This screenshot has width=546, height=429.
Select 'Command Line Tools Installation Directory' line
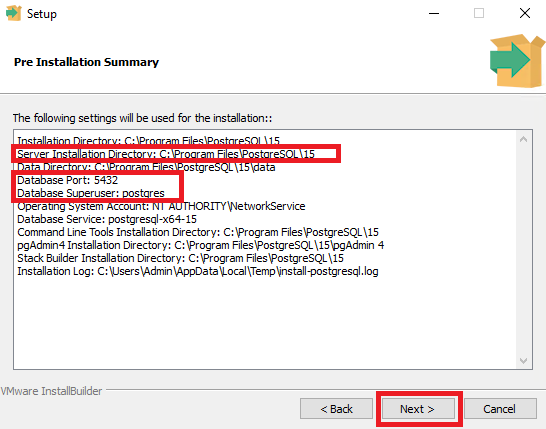tap(198, 232)
